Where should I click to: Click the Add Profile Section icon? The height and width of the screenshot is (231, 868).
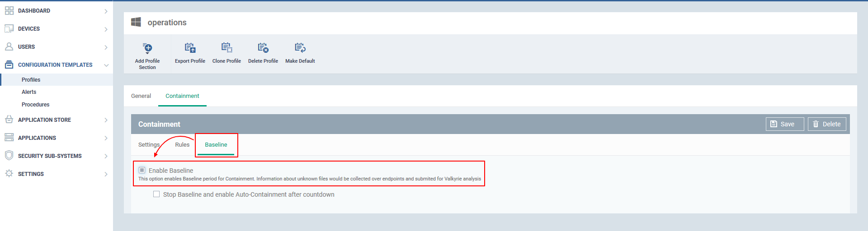147,48
